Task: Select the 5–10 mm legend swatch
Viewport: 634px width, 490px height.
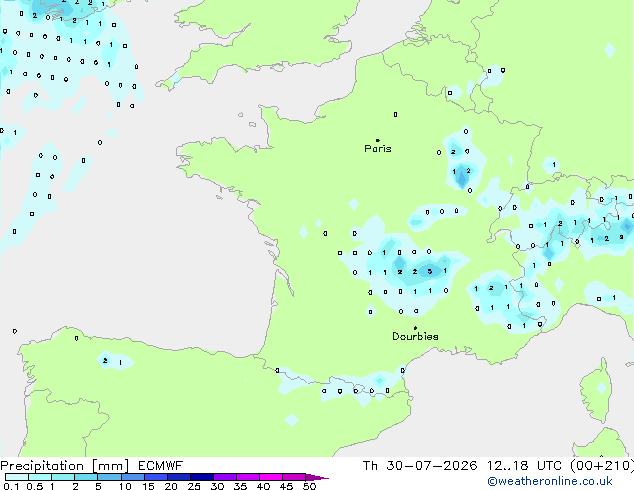Action: click(110, 477)
